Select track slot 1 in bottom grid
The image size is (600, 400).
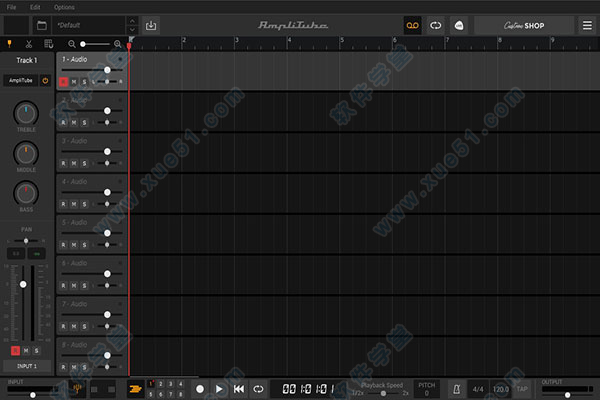click(151, 384)
